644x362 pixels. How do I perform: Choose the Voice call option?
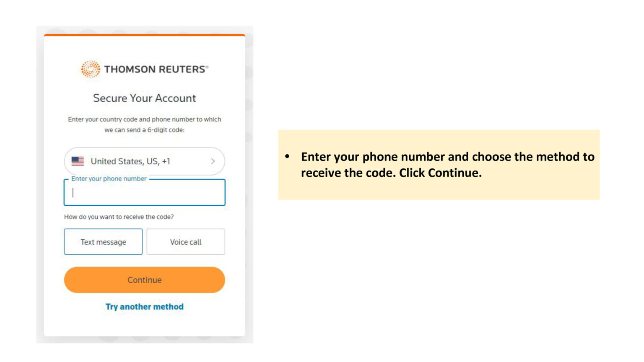coord(186,242)
